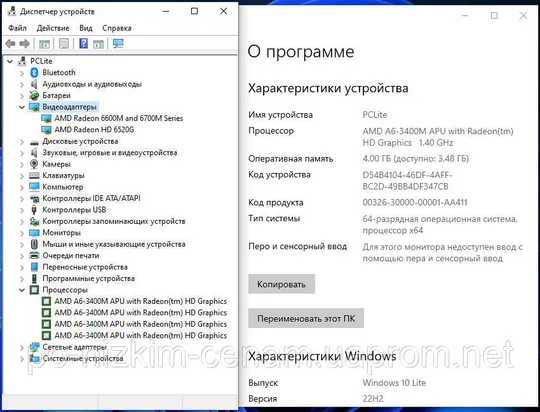The height and width of the screenshot is (412, 540).
Task: Click the Windows 10 Lite edition value
Action: click(x=394, y=383)
